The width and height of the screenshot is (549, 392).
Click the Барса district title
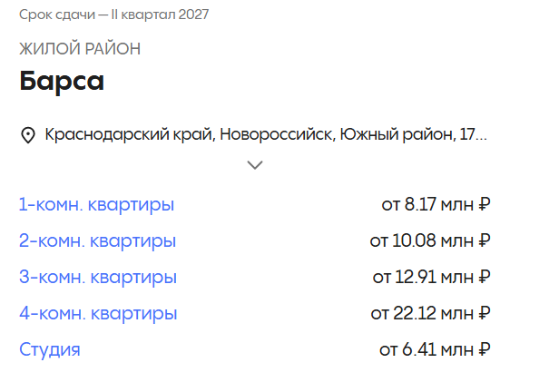[62, 81]
